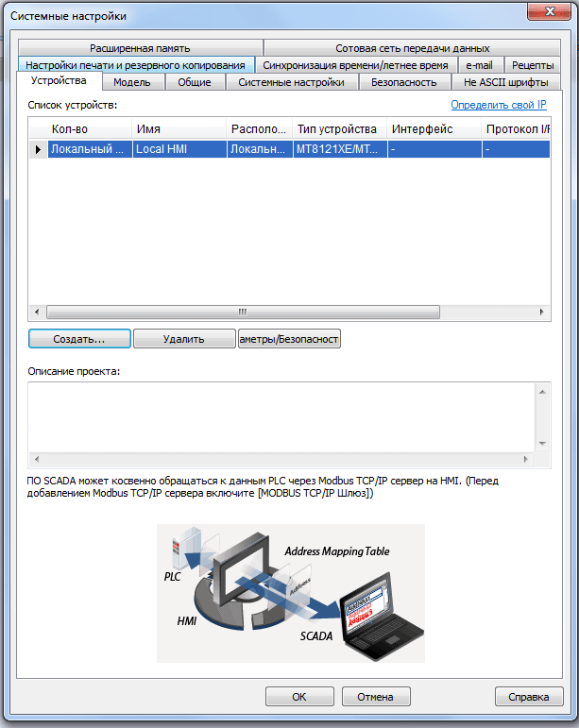The height and width of the screenshot is (728, 579).
Task: Go to the e-mail tab
Action: (x=479, y=65)
